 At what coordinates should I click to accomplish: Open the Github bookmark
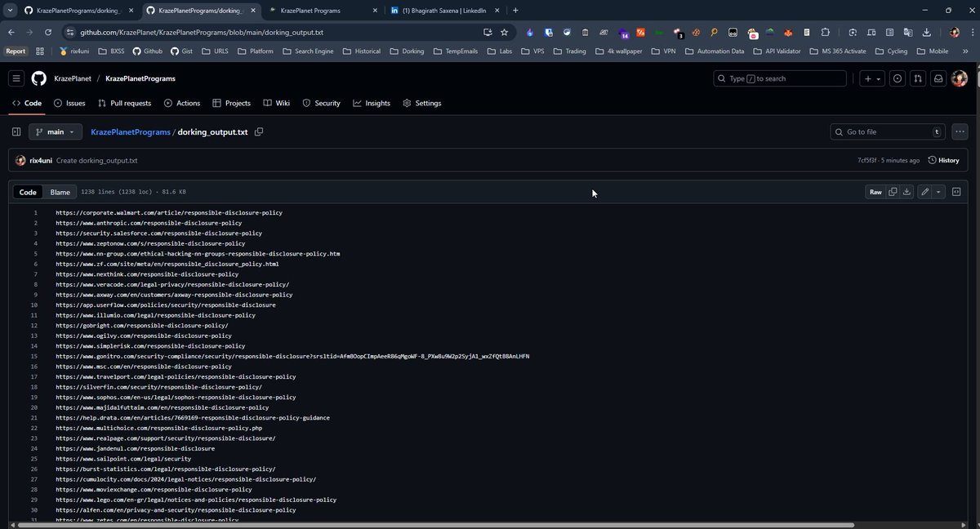[147, 51]
